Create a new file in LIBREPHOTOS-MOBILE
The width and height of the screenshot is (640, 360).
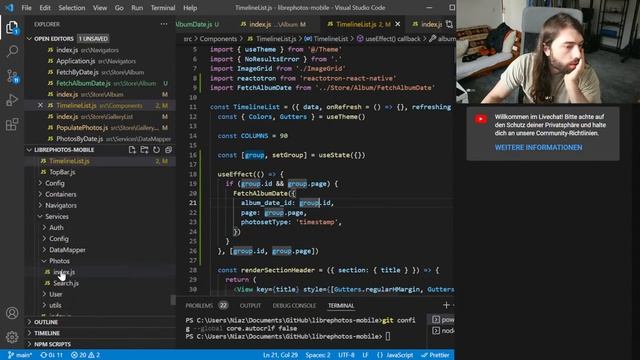pyautogui.click(x=132, y=150)
